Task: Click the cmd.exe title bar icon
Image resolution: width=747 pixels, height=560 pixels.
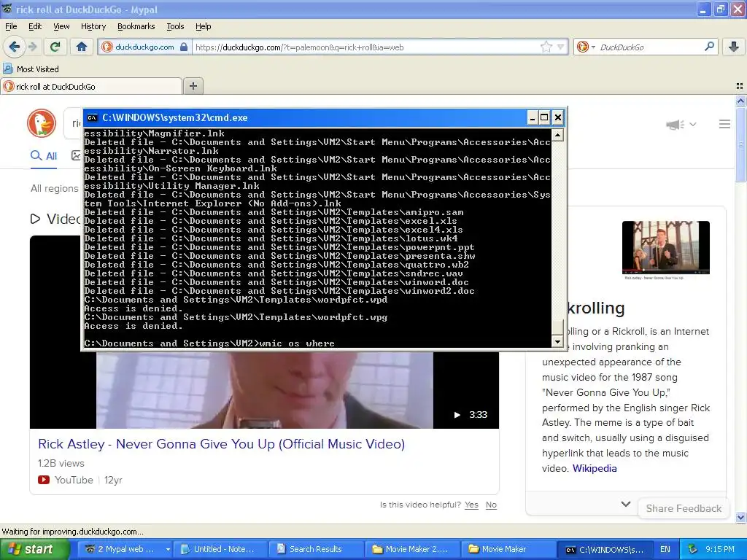Action: [93, 117]
